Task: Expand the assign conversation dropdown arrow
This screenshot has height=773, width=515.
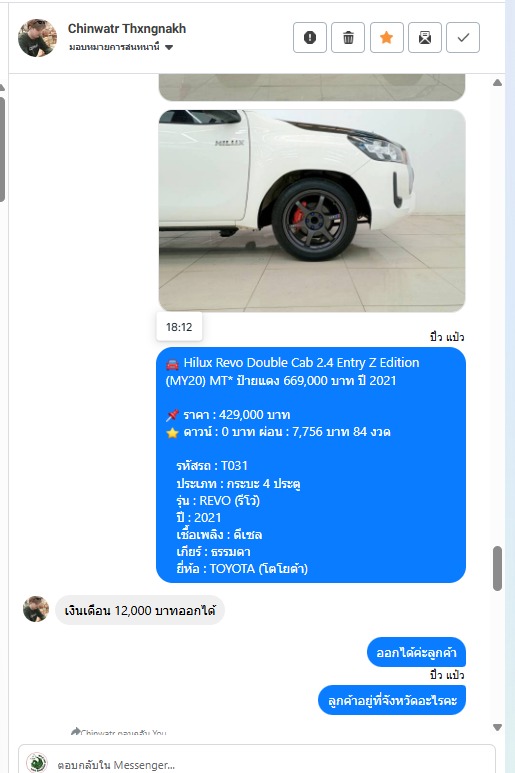Action: pyautogui.click(x=169, y=48)
